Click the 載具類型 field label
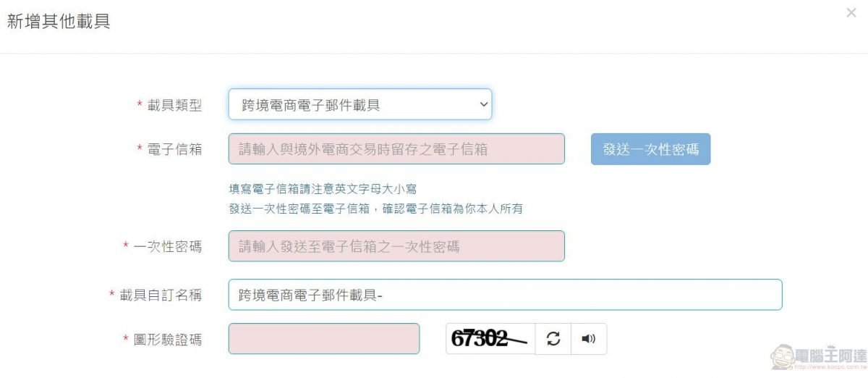This screenshot has height=378, width=868. pos(174,106)
